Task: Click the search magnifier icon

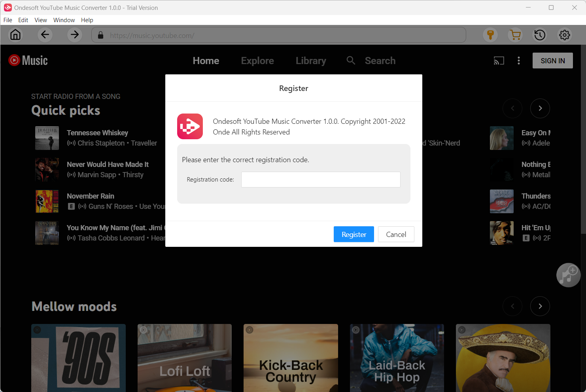Action: [x=351, y=60]
